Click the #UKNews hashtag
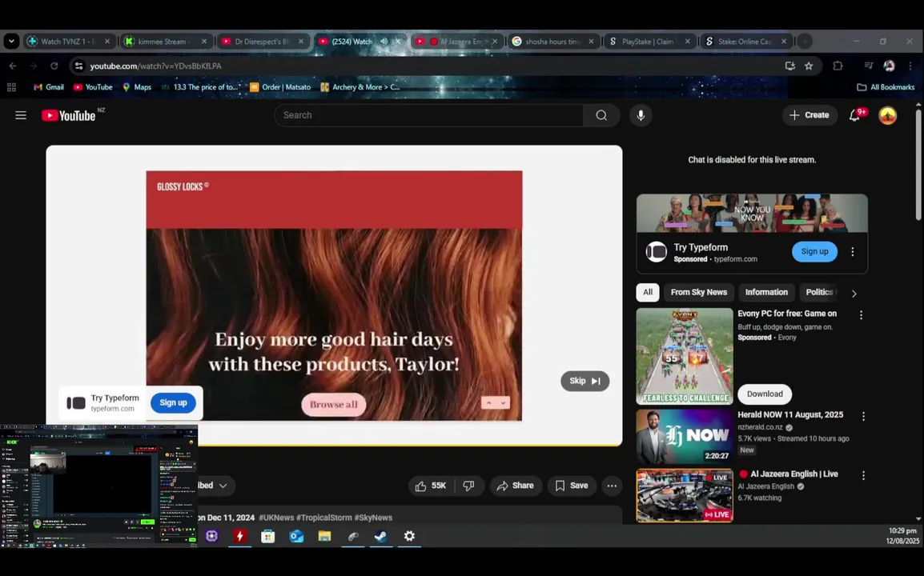 click(276, 518)
